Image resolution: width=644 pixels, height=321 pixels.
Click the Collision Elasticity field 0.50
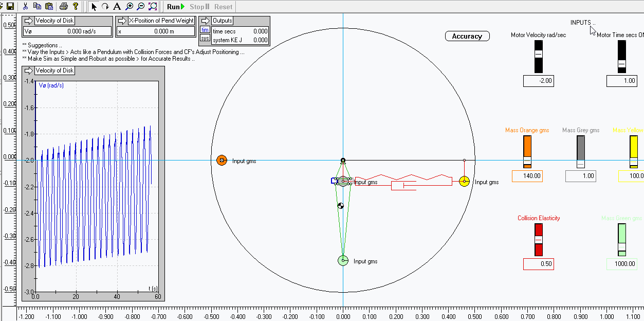point(539,264)
